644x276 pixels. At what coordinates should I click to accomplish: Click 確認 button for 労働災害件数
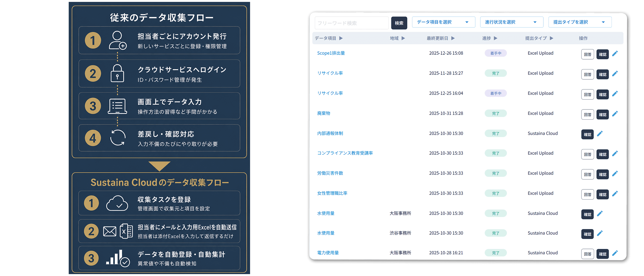pos(603,174)
